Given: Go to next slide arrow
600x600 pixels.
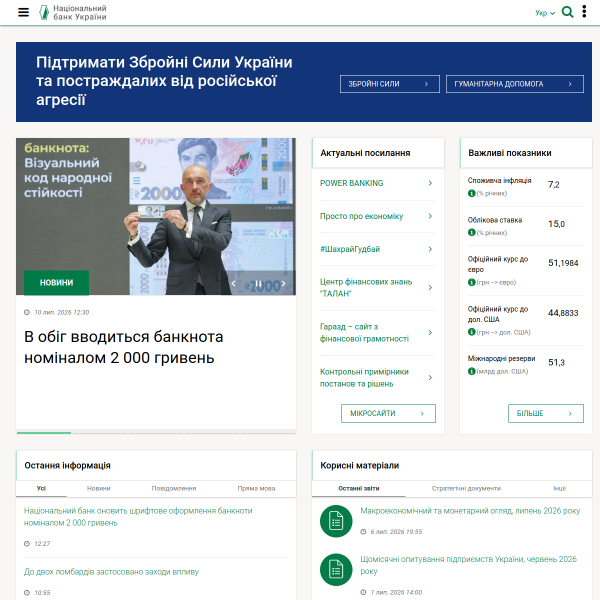Looking at the screenshot, I should [283, 284].
